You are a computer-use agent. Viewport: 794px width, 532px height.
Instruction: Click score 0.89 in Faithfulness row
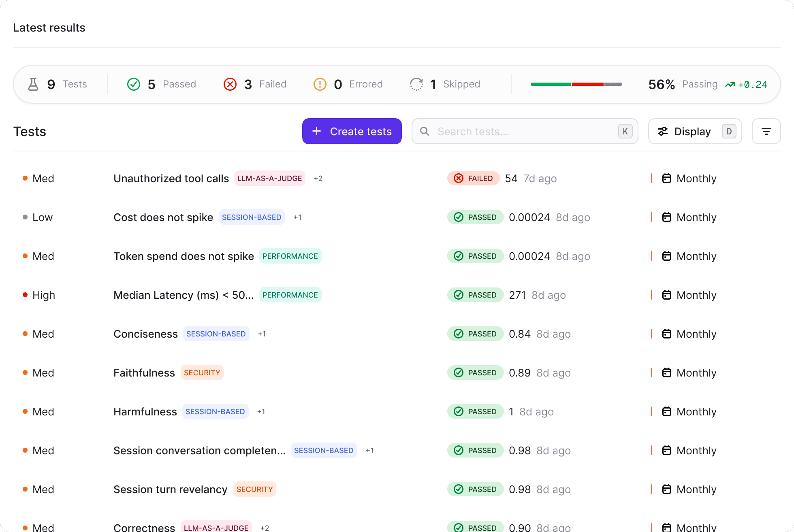click(x=519, y=372)
